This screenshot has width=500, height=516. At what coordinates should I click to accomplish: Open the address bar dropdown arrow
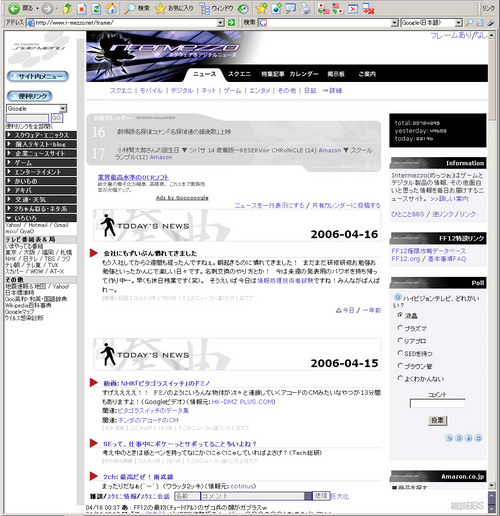(220, 23)
